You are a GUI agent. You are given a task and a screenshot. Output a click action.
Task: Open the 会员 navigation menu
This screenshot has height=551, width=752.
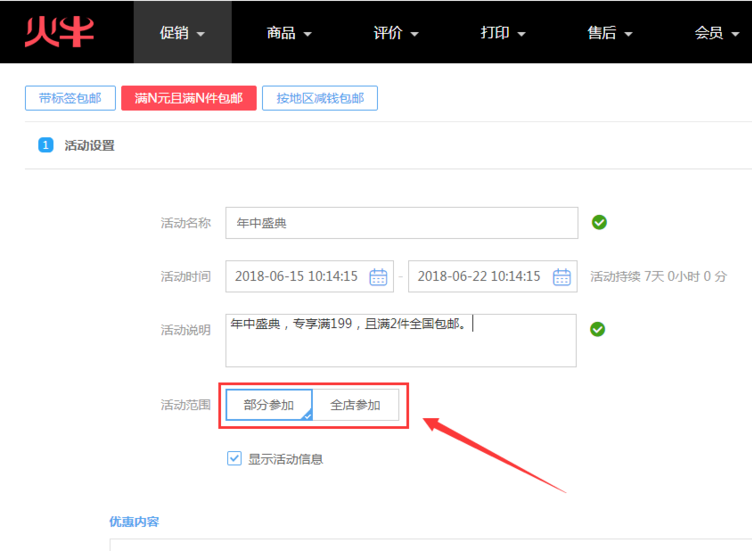click(x=717, y=32)
